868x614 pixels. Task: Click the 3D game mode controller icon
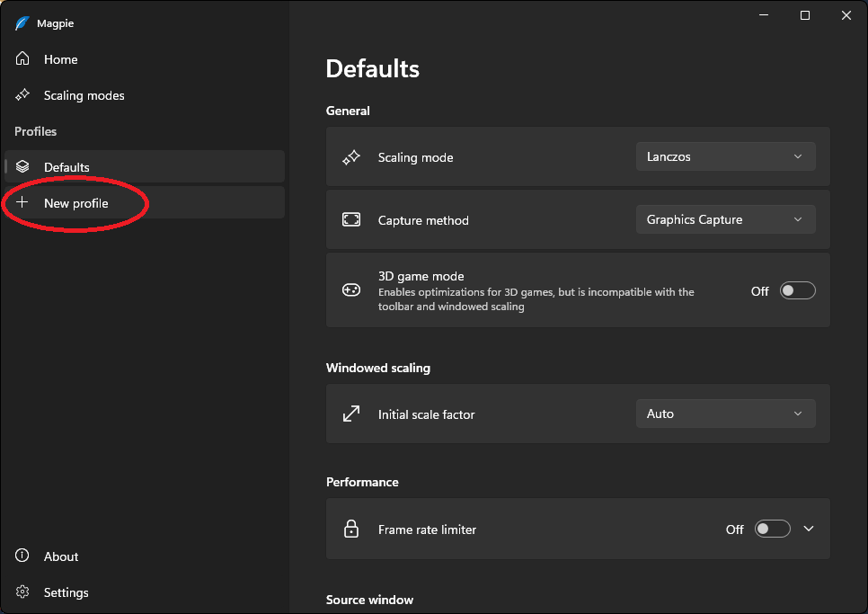coord(351,290)
